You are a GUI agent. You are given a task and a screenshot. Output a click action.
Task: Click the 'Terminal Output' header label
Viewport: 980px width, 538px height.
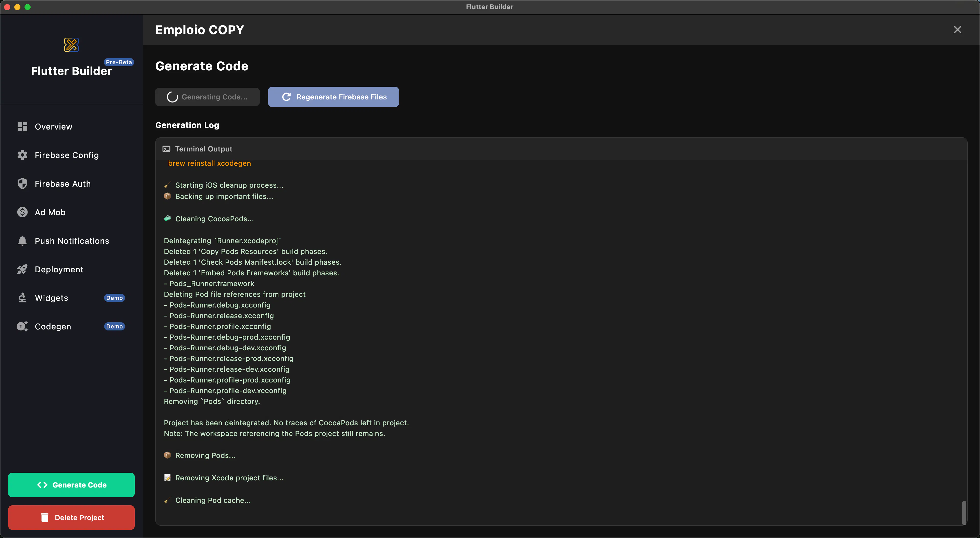click(x=204, y=149)
